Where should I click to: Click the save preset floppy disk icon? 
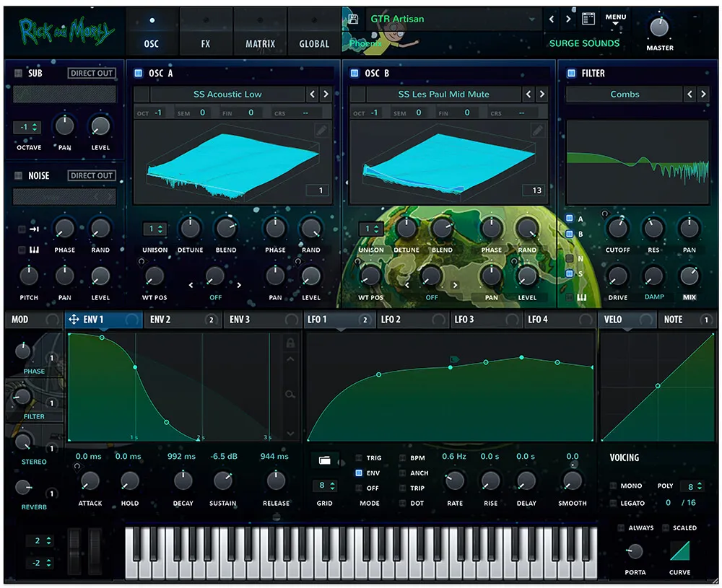(353, 19)
